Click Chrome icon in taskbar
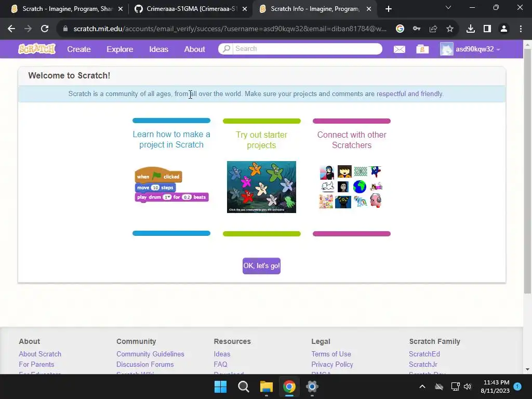Viewport: 532px width, 399px height. pyautogui.click(x=289, y=387)
